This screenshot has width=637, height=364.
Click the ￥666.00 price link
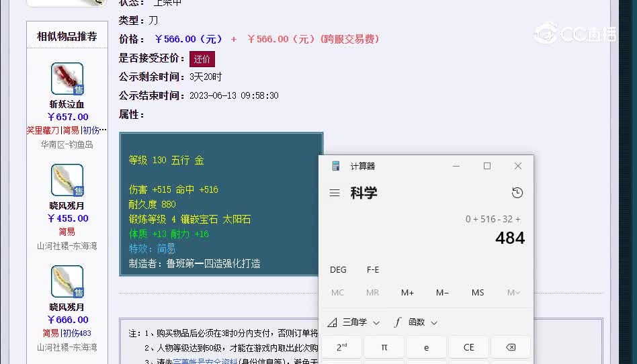coord(68,320)
